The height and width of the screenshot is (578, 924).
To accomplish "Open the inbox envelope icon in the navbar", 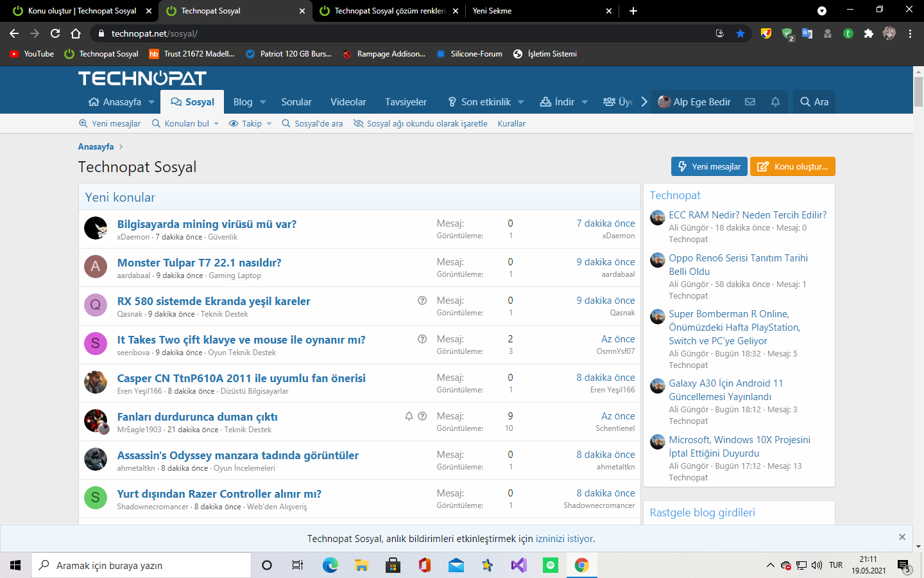I will pyautogui.click(x=749, y=101).
